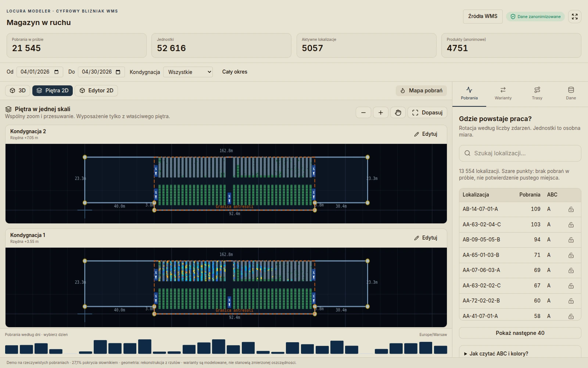Switch to the 3D view

click(x=18, y=91)
